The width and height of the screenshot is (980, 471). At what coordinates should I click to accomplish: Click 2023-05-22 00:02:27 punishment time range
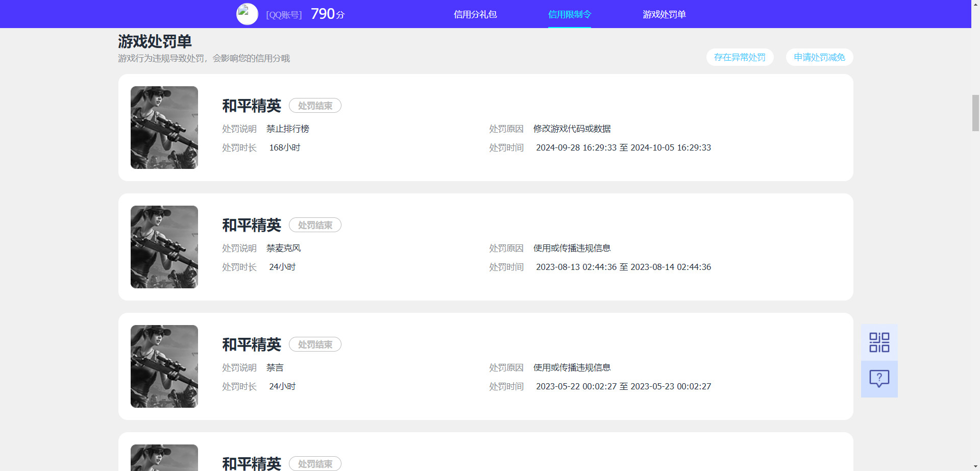coord(623,386)
